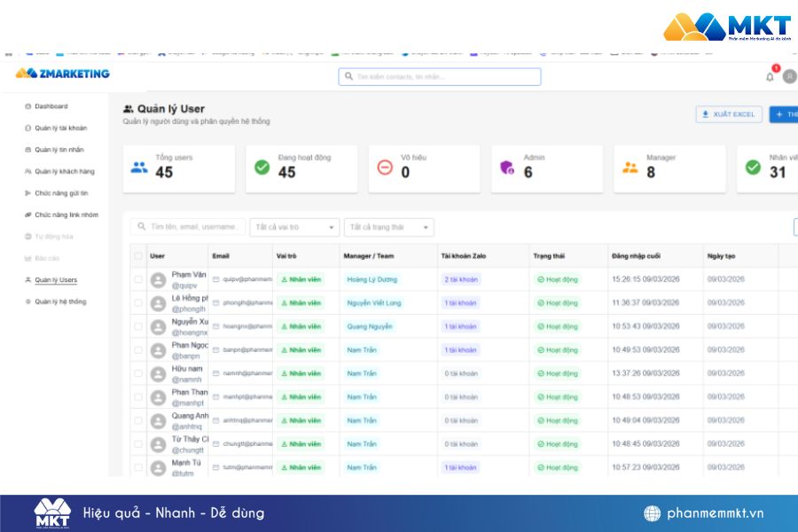Open Dashboard from the sidebar

46,106
